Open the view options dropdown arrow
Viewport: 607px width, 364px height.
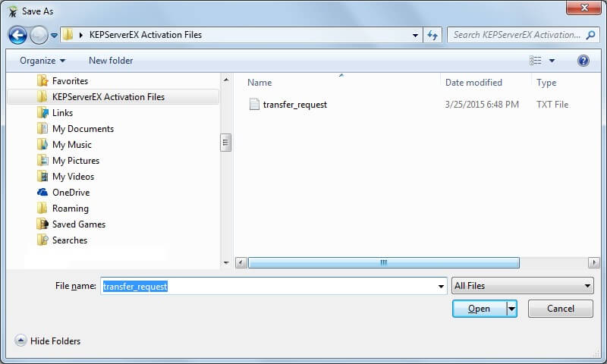point(552,61)
